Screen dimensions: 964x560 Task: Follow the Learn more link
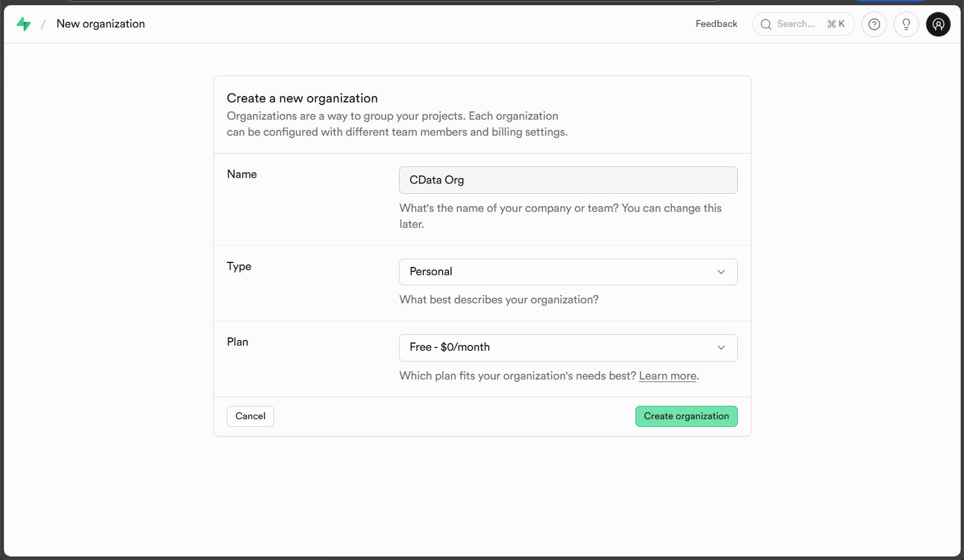tap(667, 376)
